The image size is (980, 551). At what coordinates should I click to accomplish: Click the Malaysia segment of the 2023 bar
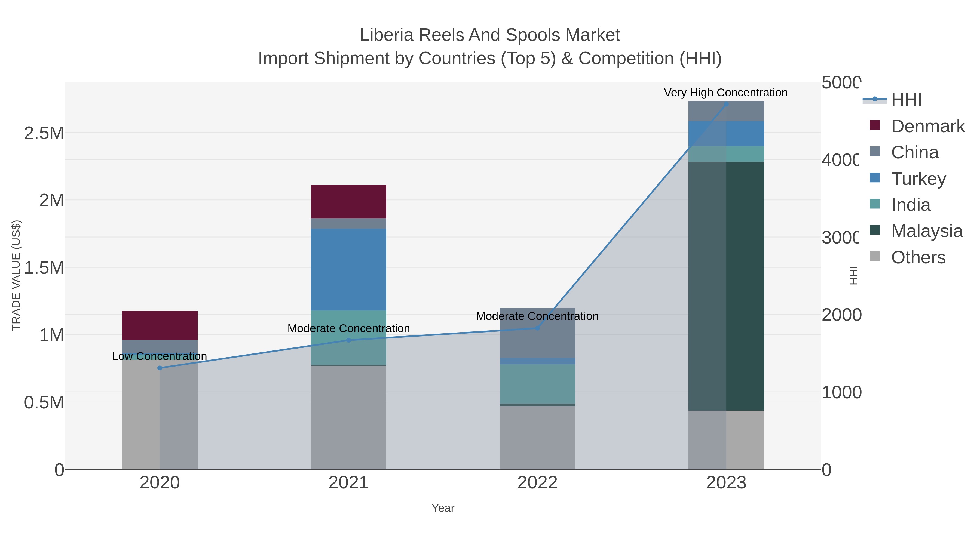726,286
